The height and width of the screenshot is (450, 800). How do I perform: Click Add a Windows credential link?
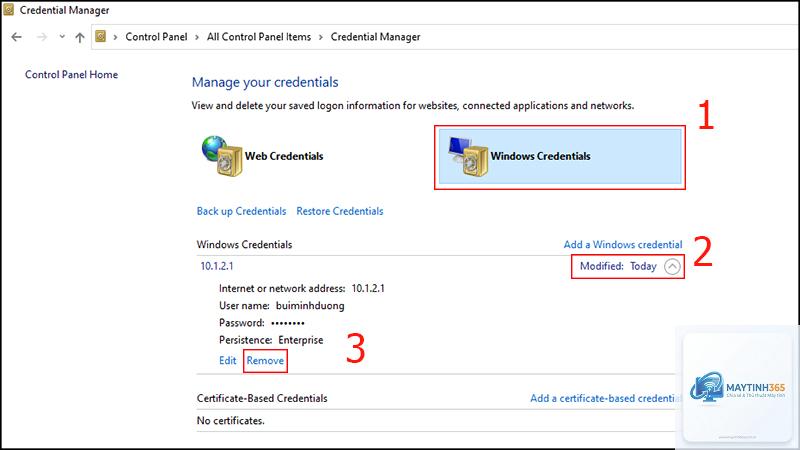point(622,244)
